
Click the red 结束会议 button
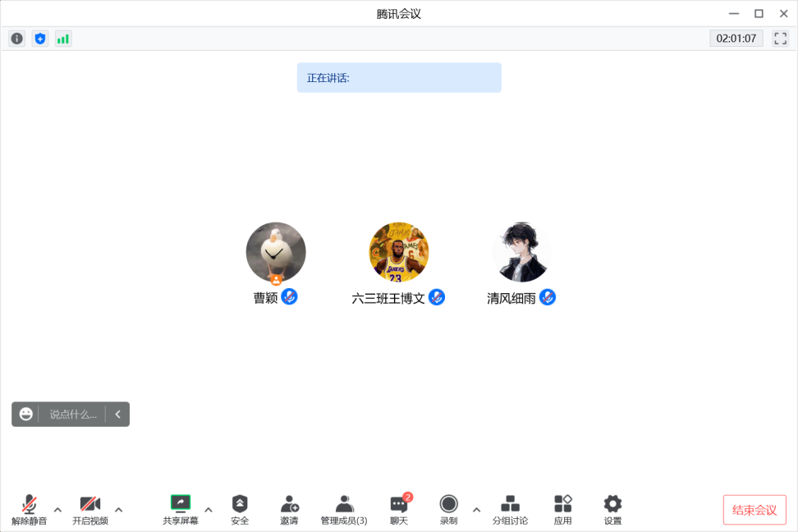click(x=754, y=510)
